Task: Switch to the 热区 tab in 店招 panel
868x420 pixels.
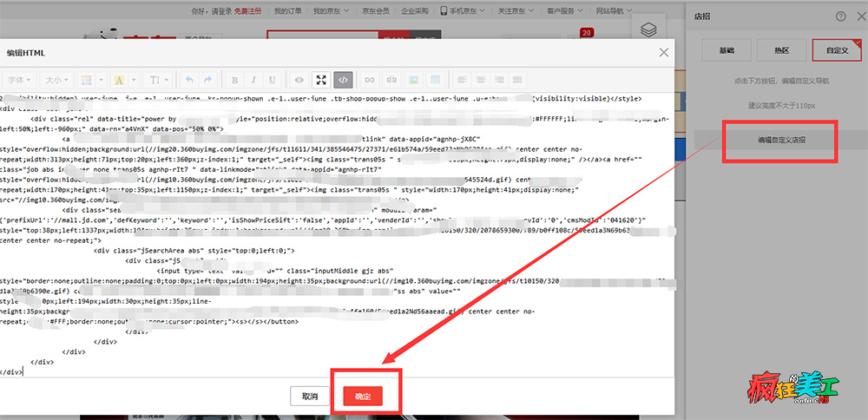Action: (781, 49)
